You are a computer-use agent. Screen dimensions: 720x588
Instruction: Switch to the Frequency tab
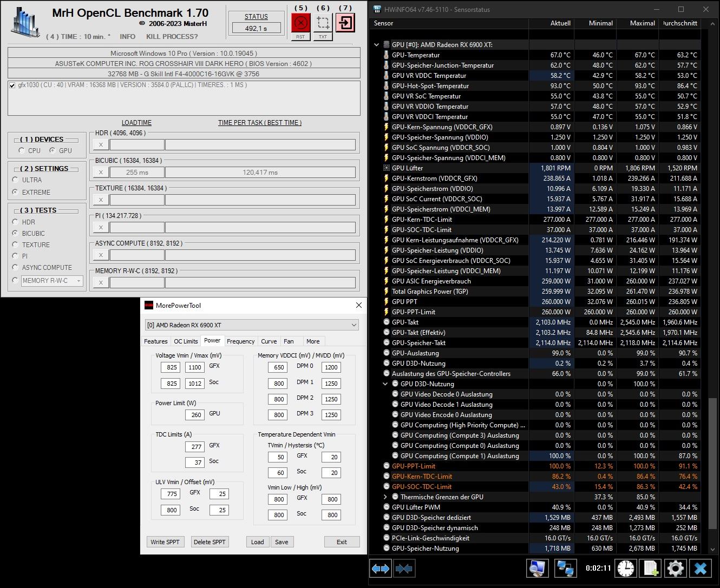click(x=240, y=341)
